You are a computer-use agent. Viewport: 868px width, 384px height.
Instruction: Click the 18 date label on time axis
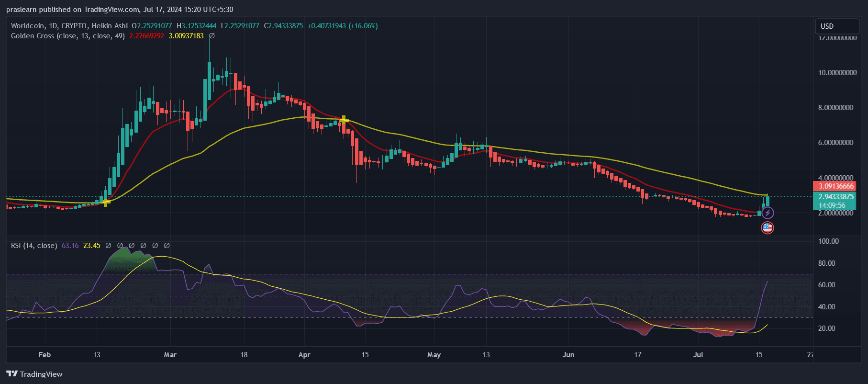point(244,354)
